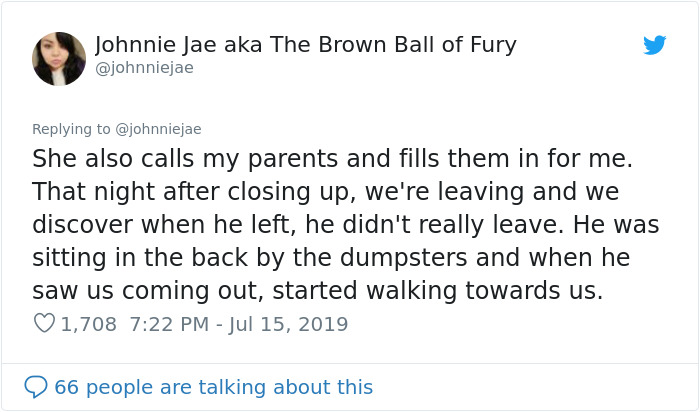The height and width of the screenshot is (412, 700).
Task: Click the speech bubble reply icon
Action: [x=36, y=387]
